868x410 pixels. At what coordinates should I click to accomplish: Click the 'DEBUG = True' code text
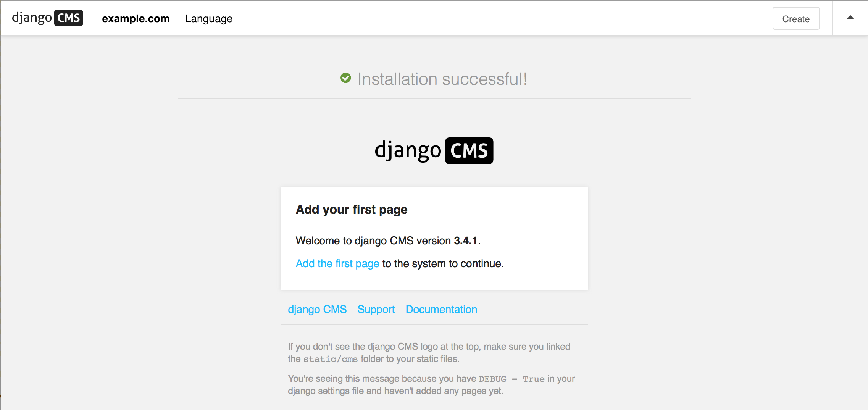pyautogui.click(x=511, y=379)
